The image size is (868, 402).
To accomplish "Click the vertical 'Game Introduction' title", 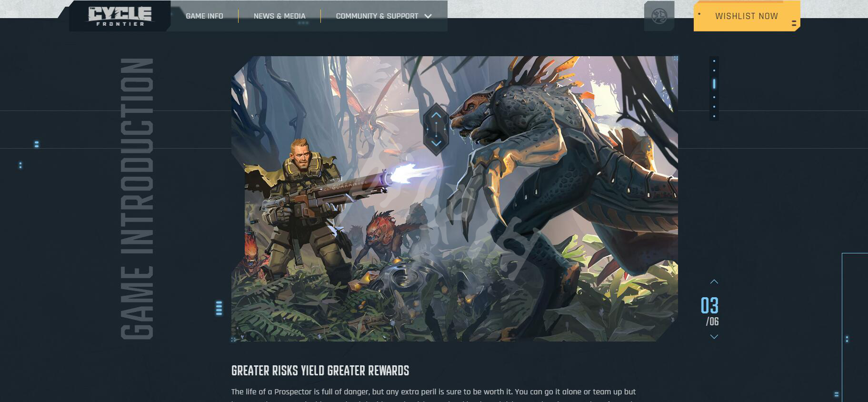I will pos(137,199).
